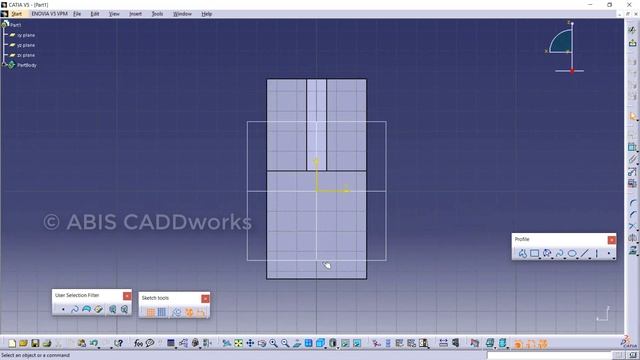Expand the PartBody tree node
The width and height of the screenshot is (640, 360).
(4, 65)
